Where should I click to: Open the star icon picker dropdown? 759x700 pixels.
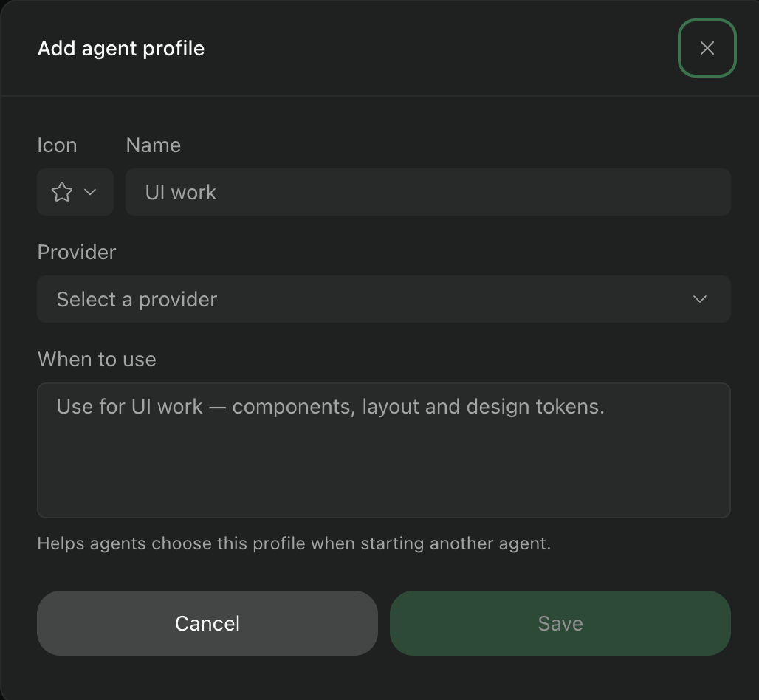75,192
